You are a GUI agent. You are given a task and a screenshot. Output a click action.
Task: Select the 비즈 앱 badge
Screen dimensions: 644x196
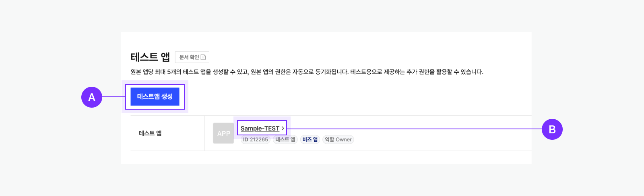pos(310,139)
